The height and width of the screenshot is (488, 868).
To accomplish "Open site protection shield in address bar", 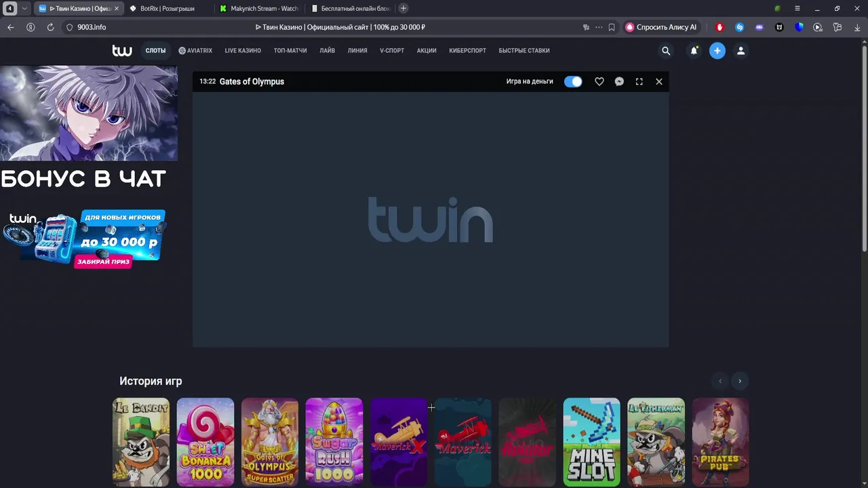I will click(69, 27).
